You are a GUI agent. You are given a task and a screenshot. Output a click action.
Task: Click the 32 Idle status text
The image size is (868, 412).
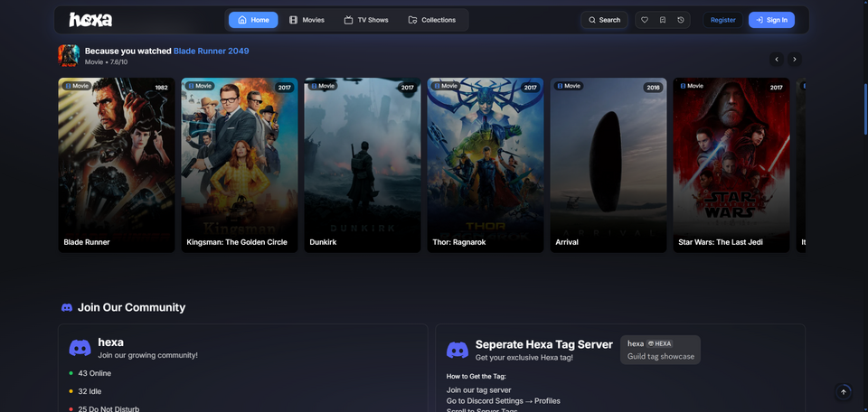point(90,391)
